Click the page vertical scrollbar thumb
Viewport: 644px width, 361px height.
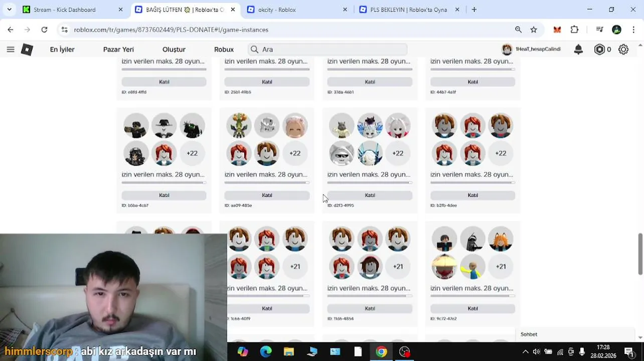pos(640,254)
